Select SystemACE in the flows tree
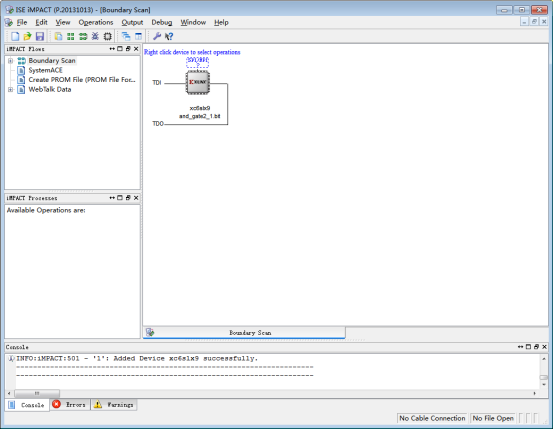554x429 pixels. coord(45,70)
